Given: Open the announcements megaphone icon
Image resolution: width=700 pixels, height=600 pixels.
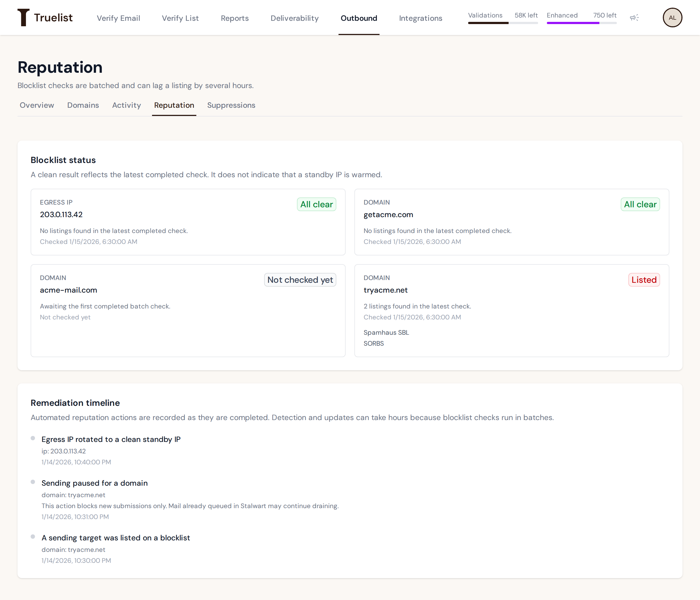Looking at the screenshot, I should tap(634, 18).
